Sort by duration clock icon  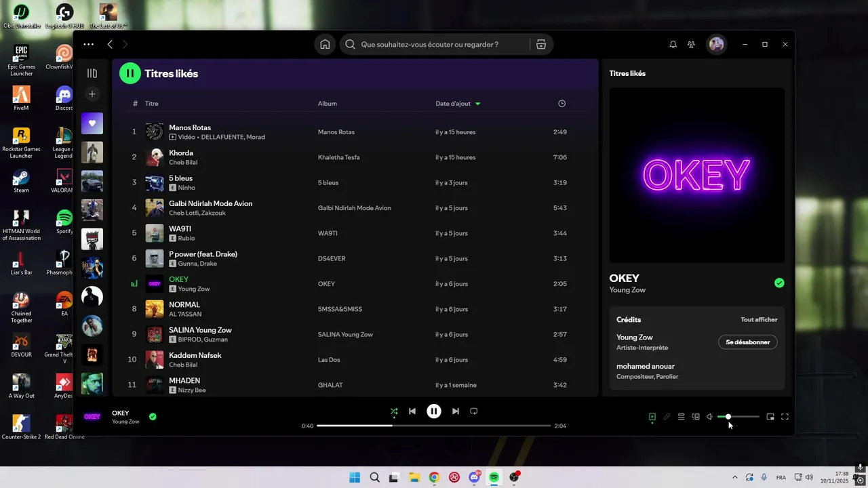click(x=561, y=104)
